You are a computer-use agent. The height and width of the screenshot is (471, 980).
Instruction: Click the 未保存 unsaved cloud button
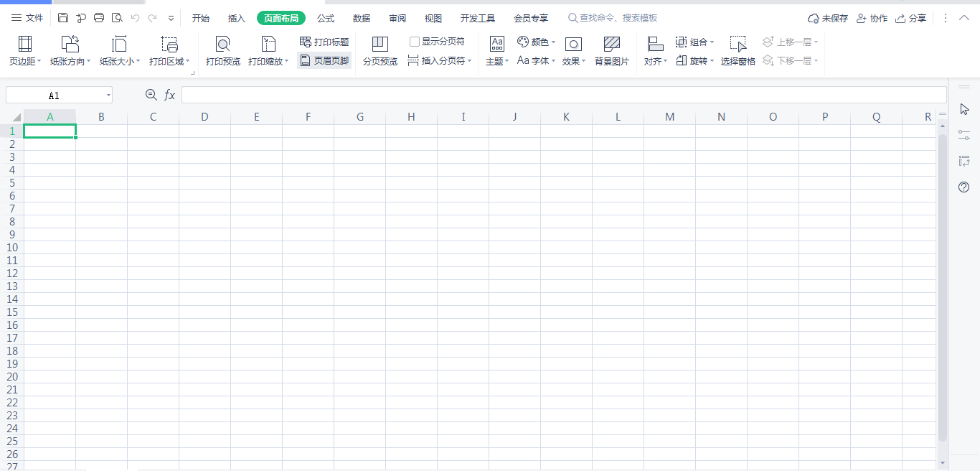[828, 18]
